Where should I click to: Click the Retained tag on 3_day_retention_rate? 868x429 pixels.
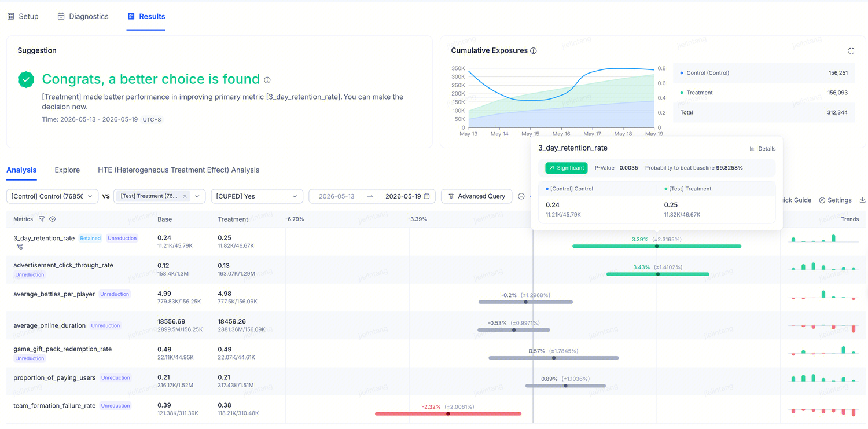click(x=90, y=238)
